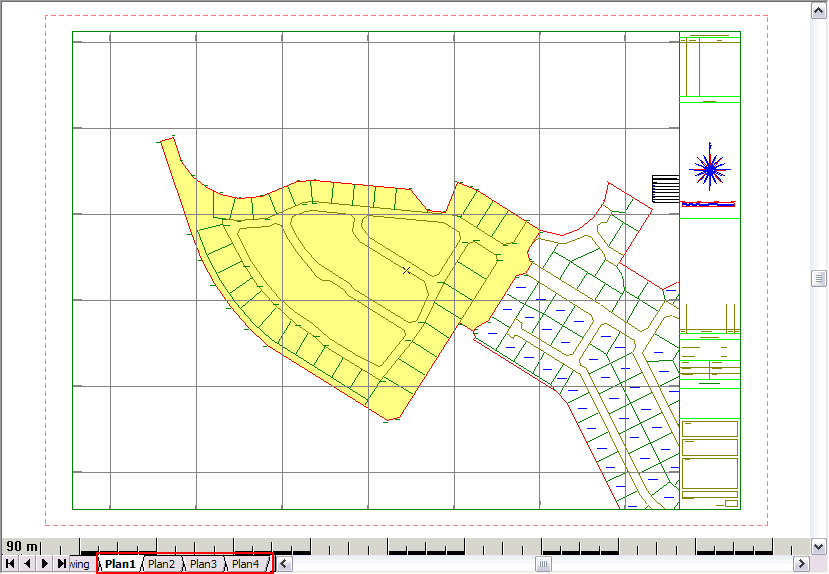The height and width of the screenshot is (574, 829).
Task: Open the partially hidden Drawing tab
Action: pos(80,564)
